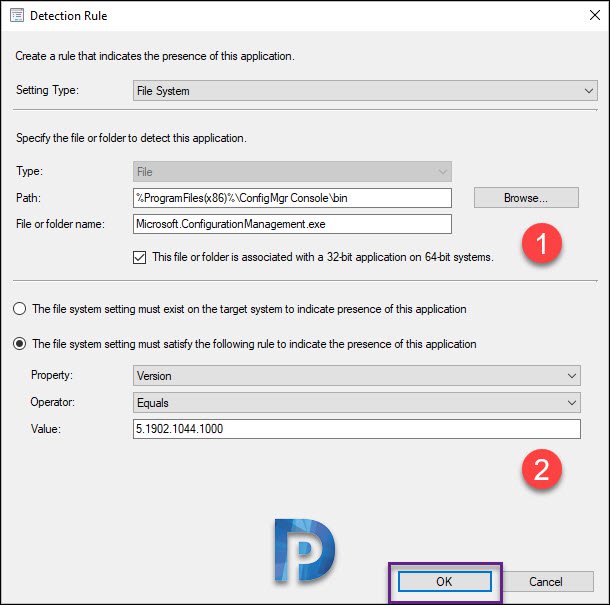The width and height of the screenshot is (610, 605).
Task: Click the 'Value:' label
Action: (x=46, y=429)
